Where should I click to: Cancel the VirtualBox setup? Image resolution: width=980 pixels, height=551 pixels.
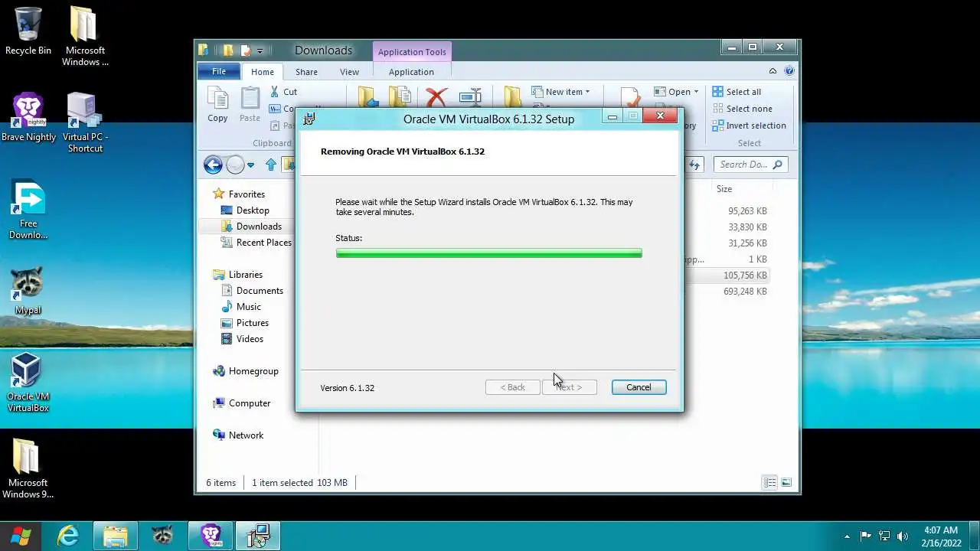(639, 387)
